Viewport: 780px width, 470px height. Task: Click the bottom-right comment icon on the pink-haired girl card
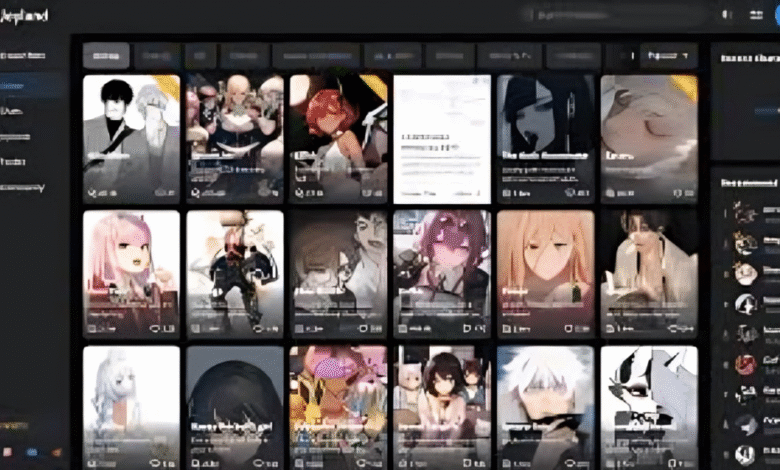tap(155, 328)
